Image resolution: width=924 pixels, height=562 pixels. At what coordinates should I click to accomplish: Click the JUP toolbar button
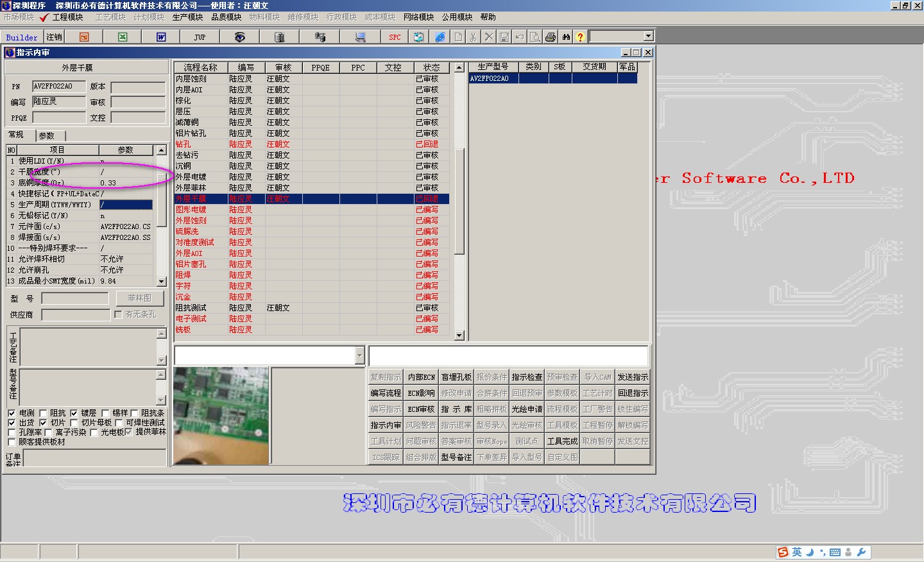click(200, 37)
